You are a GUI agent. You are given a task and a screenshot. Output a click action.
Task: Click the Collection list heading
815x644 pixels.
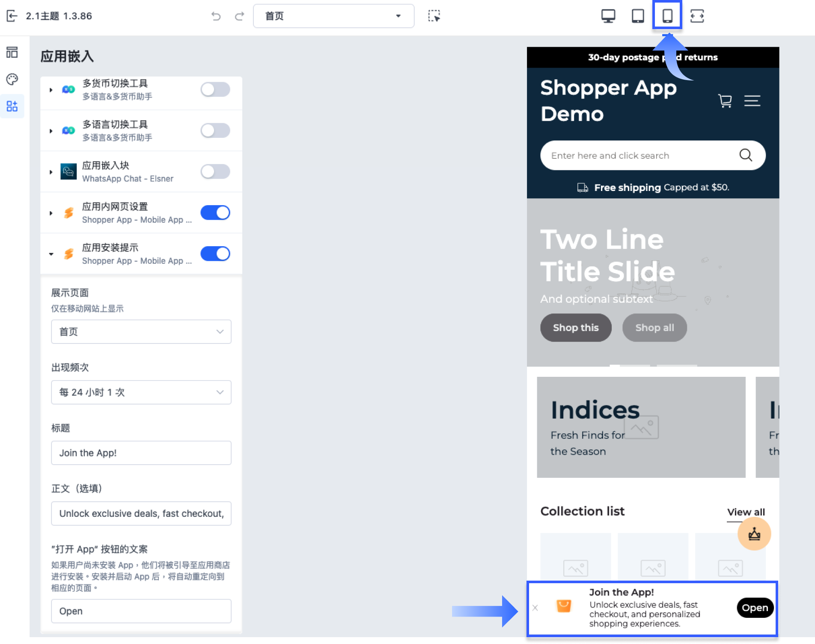582,511
